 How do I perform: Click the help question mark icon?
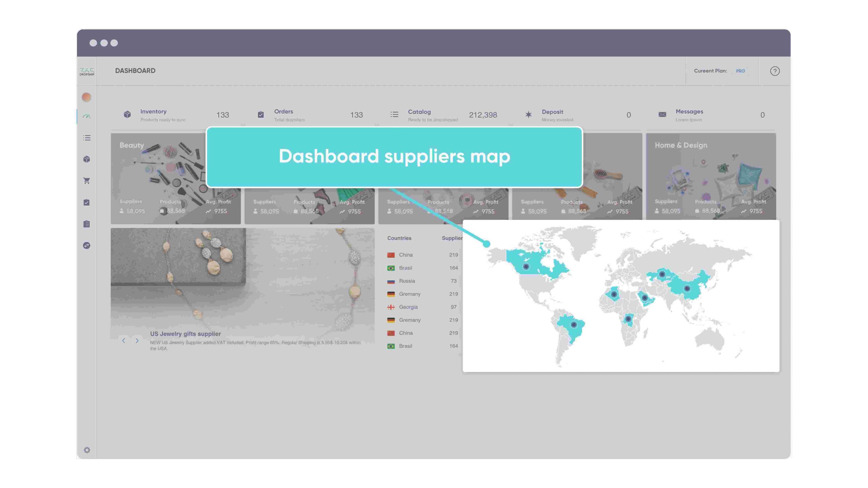[x=774, y=71]
